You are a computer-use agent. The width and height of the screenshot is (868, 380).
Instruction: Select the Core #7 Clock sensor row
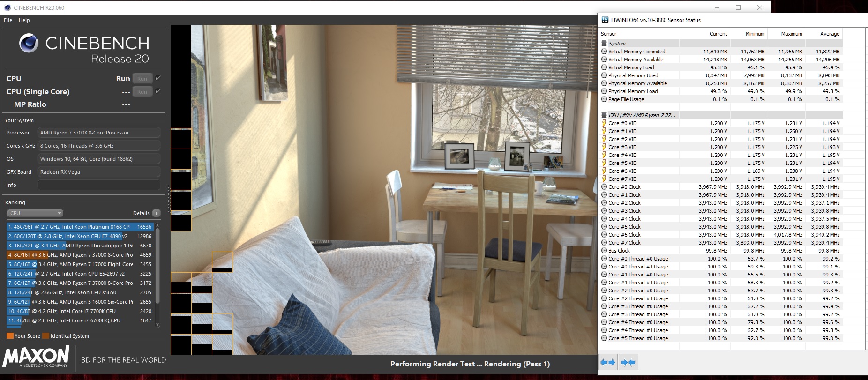coord(721,243)
